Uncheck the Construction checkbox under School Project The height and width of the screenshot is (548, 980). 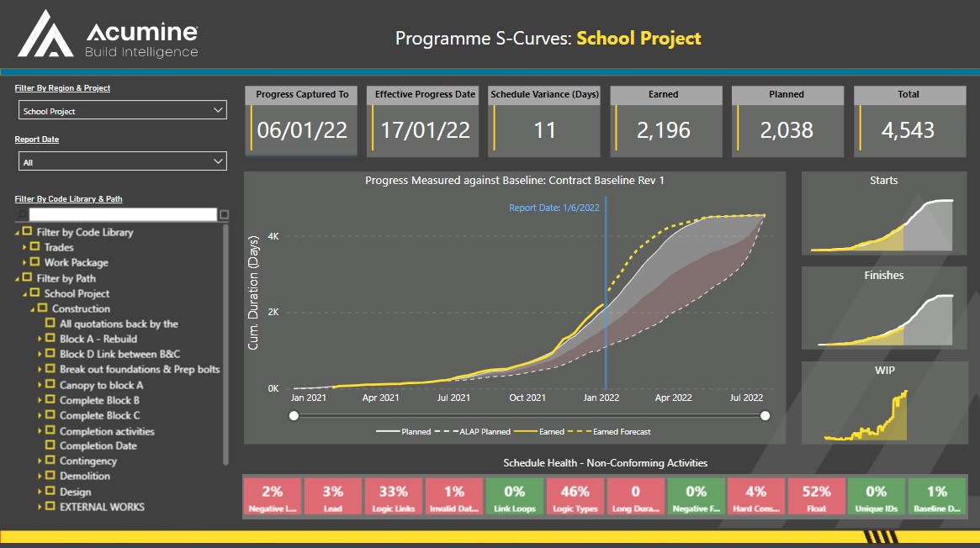click(41, 308)
